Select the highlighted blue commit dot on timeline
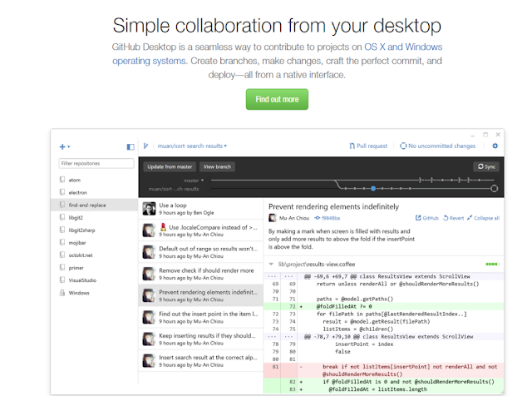The image size is (532, 396). click(x=373, y=189)
